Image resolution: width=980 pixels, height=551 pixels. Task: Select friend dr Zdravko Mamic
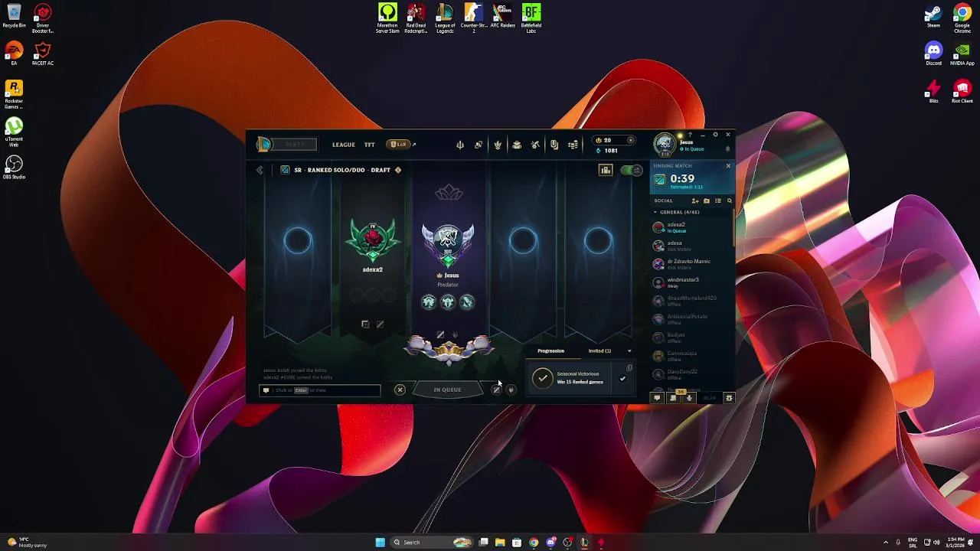691,264
